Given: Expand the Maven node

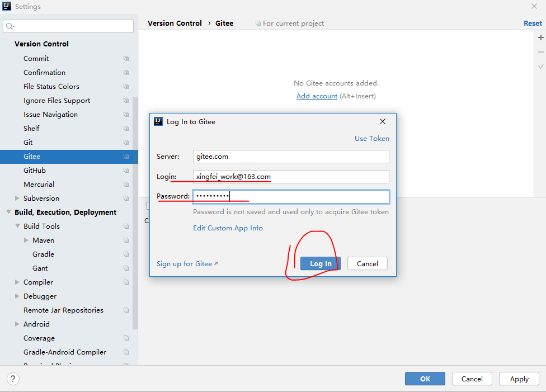Looking at the screenshot, I should (26, 240).
